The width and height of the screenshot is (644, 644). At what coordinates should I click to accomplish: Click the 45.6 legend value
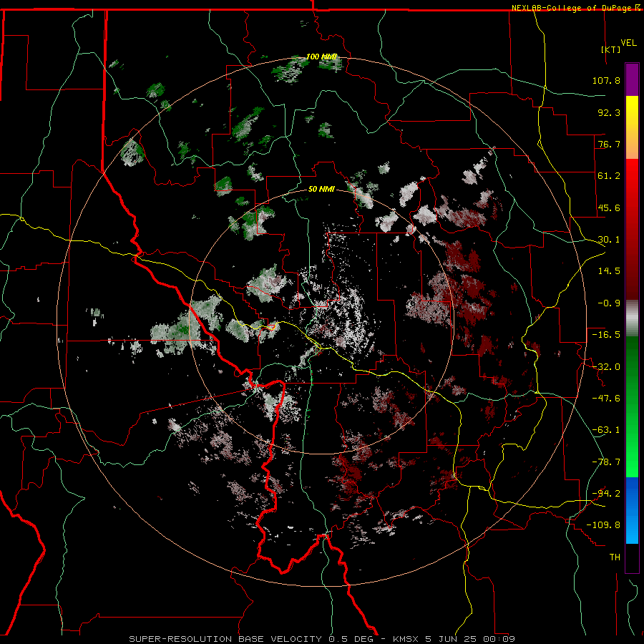click(609, 208)
